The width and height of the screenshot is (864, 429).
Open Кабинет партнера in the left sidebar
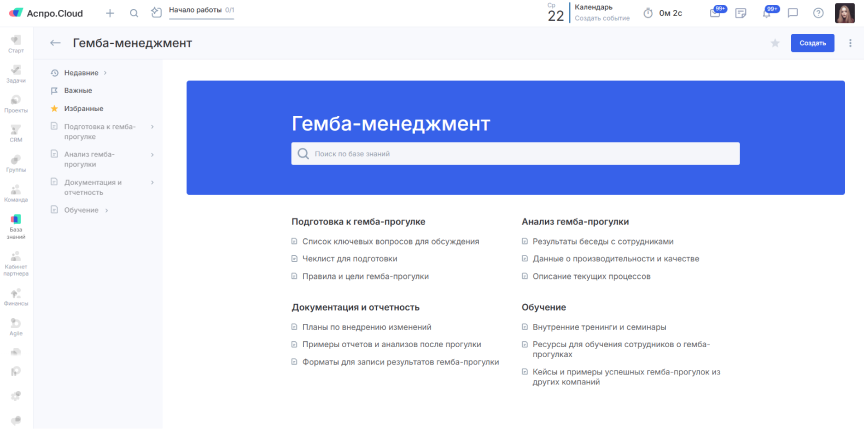pos(16,263)
